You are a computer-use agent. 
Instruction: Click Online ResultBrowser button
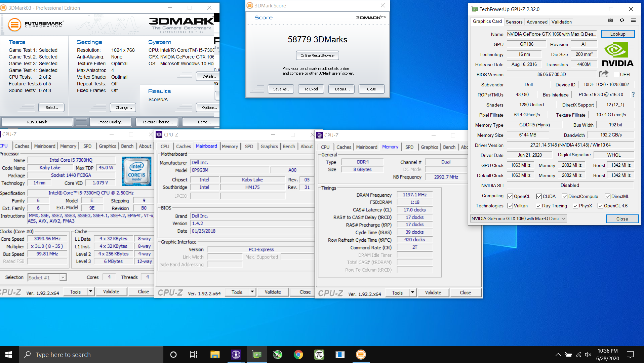[318, 55]
